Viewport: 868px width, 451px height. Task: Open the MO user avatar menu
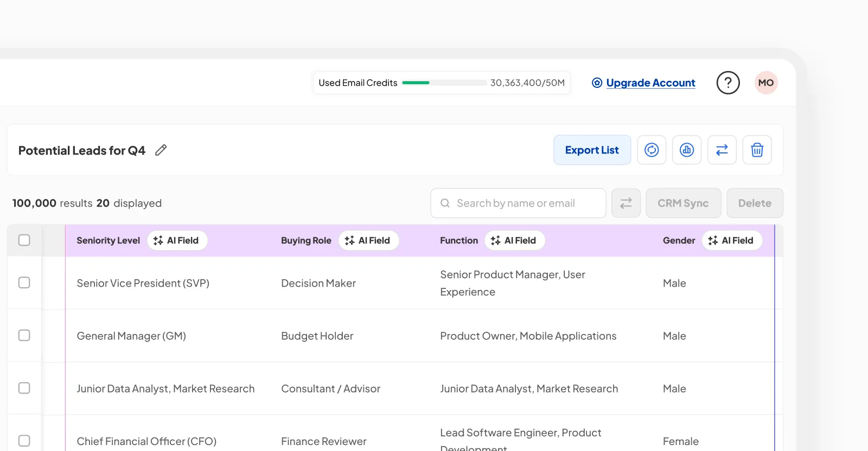(x=766, y=83)
